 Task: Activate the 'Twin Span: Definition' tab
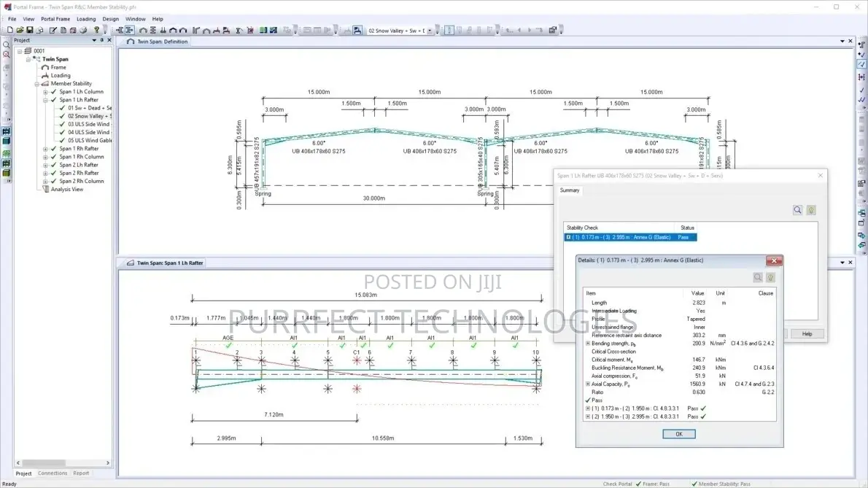(x=158, y=42)
